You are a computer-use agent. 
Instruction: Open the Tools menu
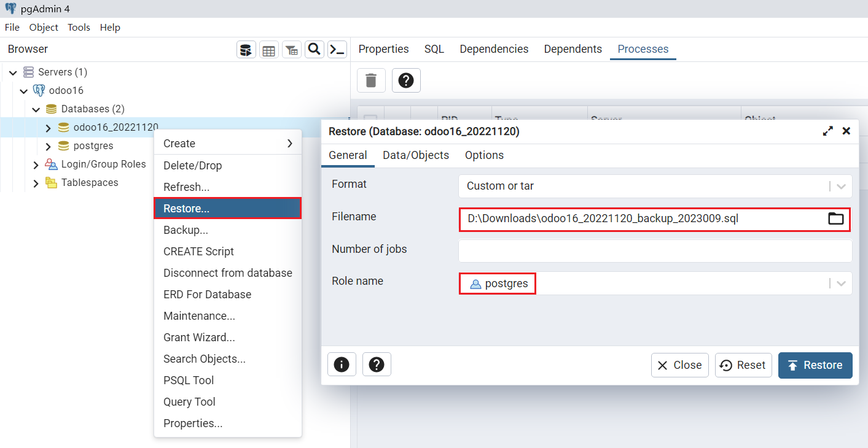coord(79,27)
